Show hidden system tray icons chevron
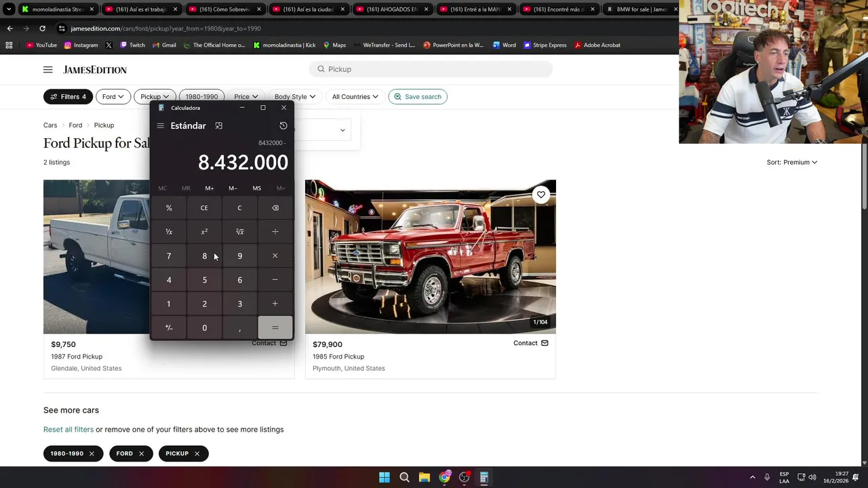Viewport: 868px width, 488px height. point(752,477)
